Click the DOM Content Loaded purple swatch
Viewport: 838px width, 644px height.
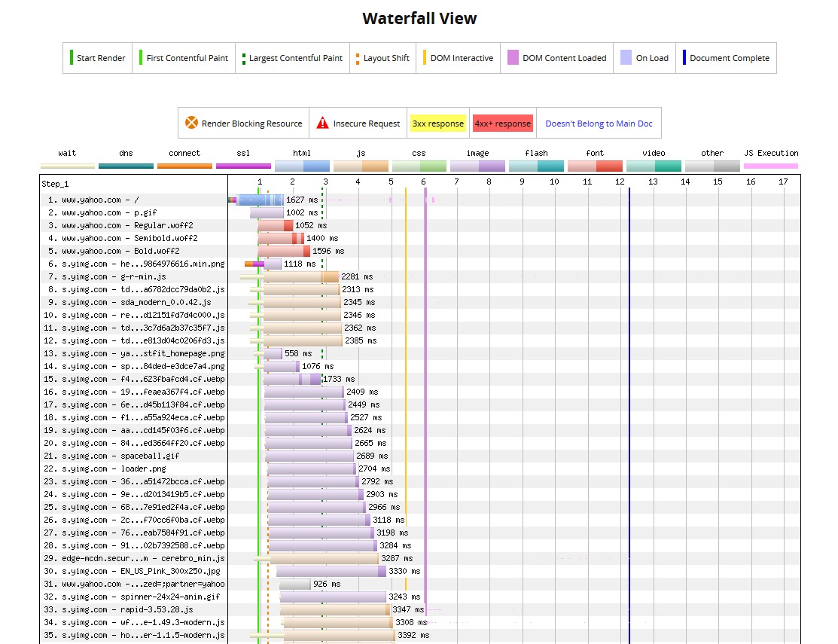pyautogui.click(x=513, y=58)
